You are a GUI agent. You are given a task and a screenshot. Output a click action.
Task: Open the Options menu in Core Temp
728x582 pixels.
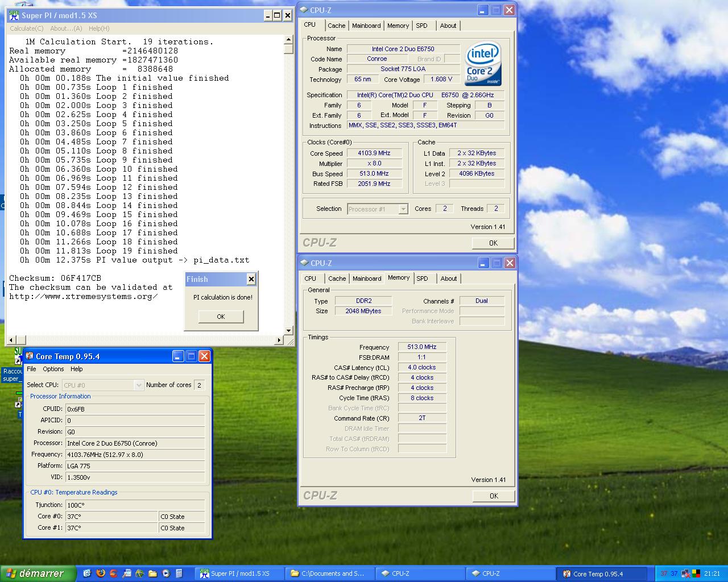[x=53, y=369]
